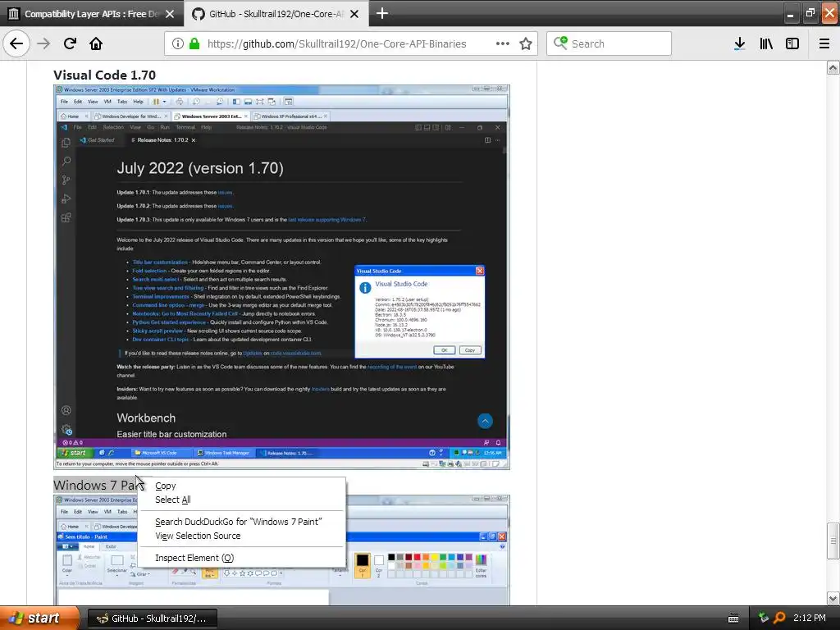Image resolution: width=840 pixels, height=630 pixels.
Task: Open page actions three-dot menu
Action: (x=503, y=44)
